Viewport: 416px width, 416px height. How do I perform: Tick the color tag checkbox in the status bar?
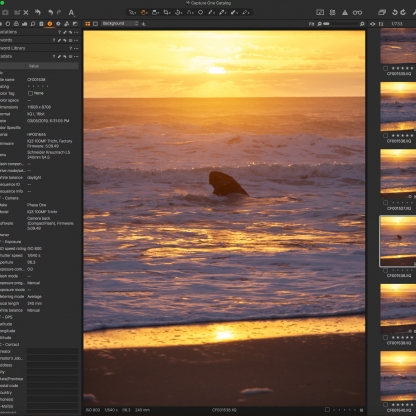click(x=327, y=410)
